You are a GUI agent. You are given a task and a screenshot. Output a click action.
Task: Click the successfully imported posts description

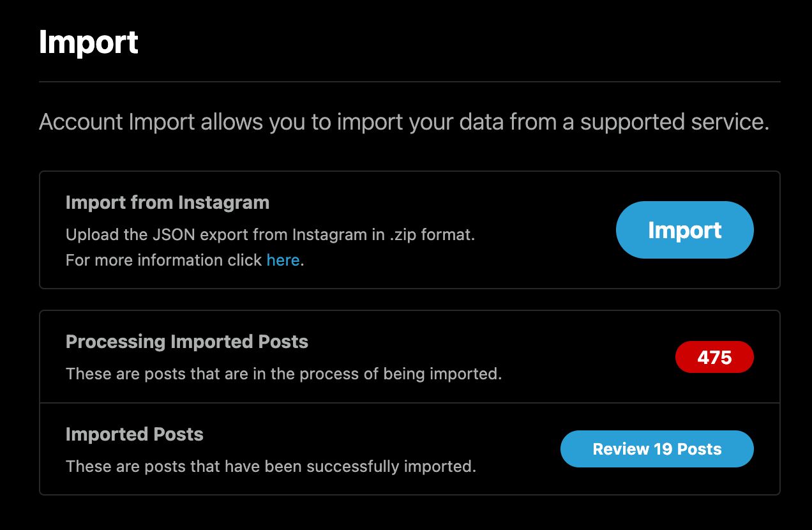(x=271, y=466)
